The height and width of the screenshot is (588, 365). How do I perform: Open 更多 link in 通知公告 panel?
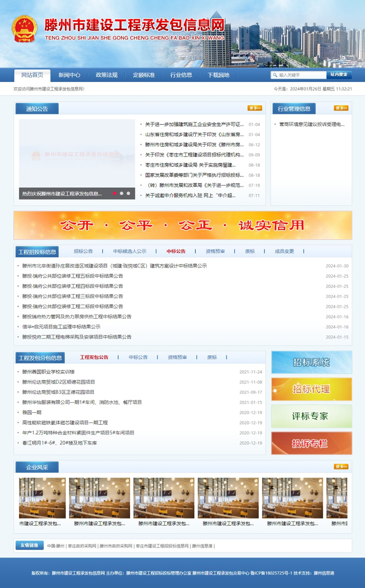(x=254, y=108)
